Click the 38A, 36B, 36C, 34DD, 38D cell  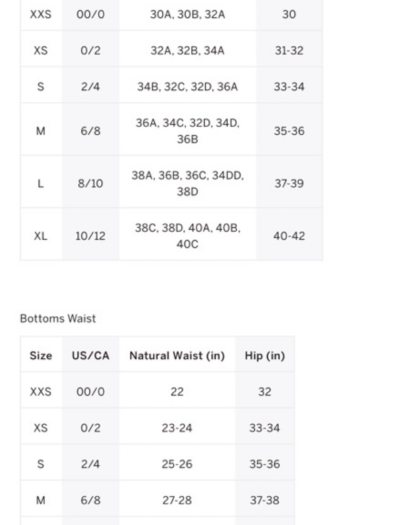tap(188, 183)
